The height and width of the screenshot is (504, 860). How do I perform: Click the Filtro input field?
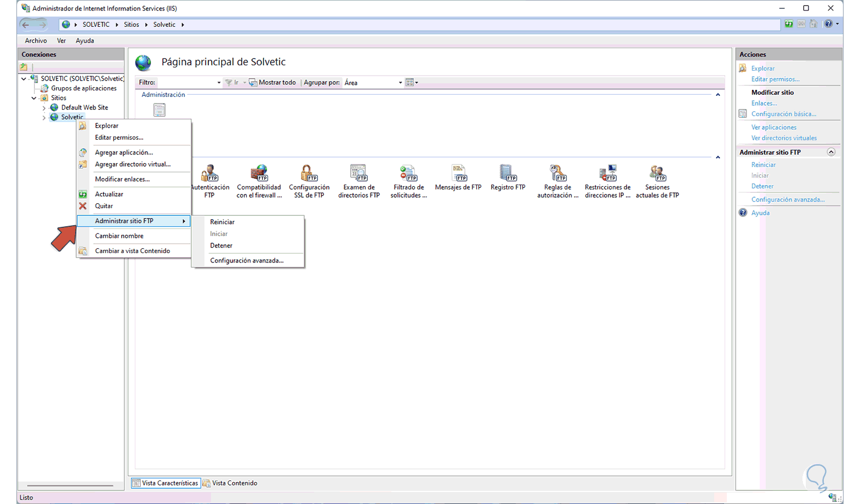click(x=186, y=83)
